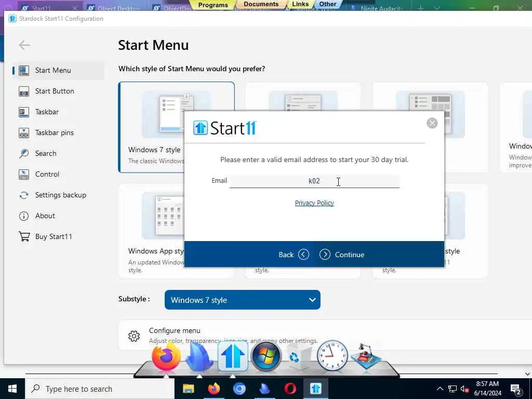Open the Configure menu settings row
The image size is (532, 399).
(325, 335)
